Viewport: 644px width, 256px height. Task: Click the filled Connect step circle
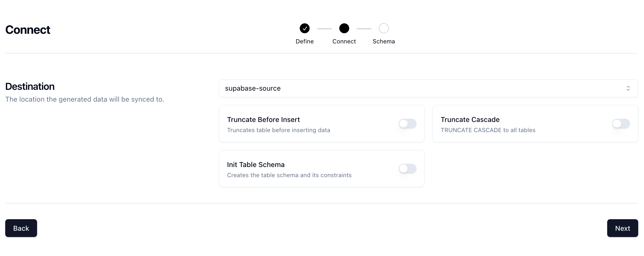(344, 28)
